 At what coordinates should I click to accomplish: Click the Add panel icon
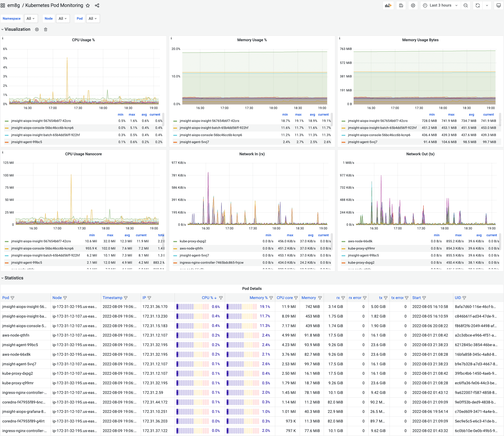tap(388, 5)
